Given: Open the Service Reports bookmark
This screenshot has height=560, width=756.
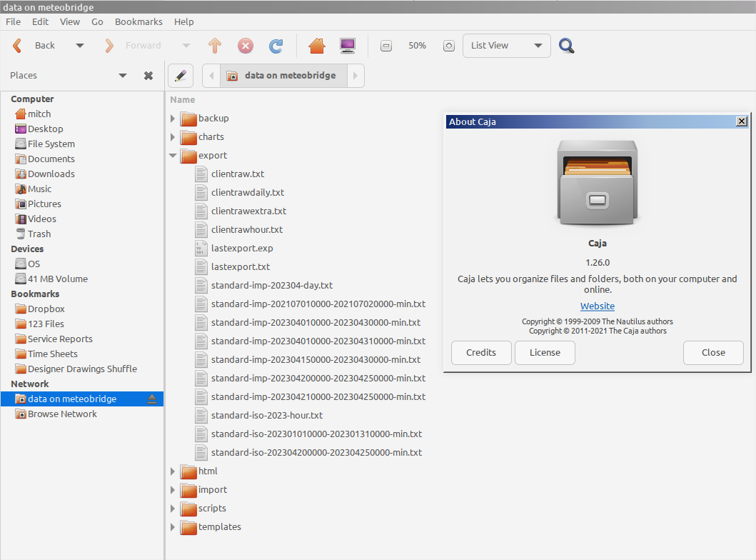Looking at the screenshot, I should [54, 339].
